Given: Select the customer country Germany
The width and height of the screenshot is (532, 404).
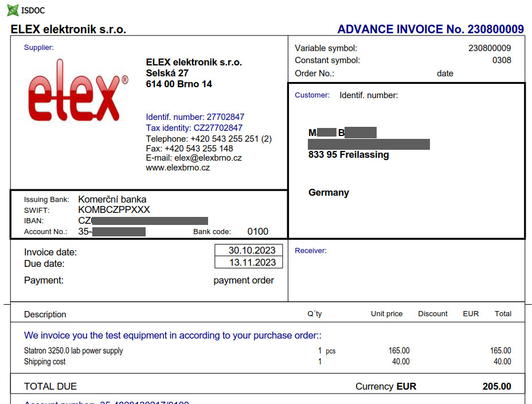Looking at the screenshot, I should pos(328,192).
